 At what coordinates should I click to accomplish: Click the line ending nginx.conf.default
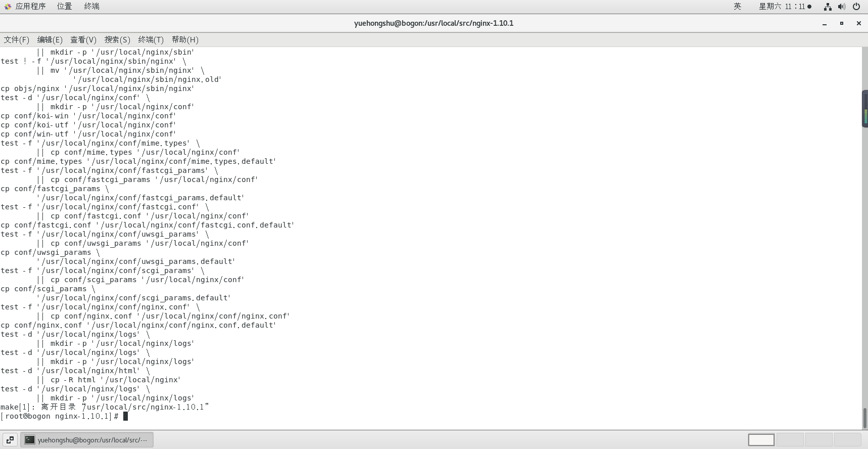138,325
